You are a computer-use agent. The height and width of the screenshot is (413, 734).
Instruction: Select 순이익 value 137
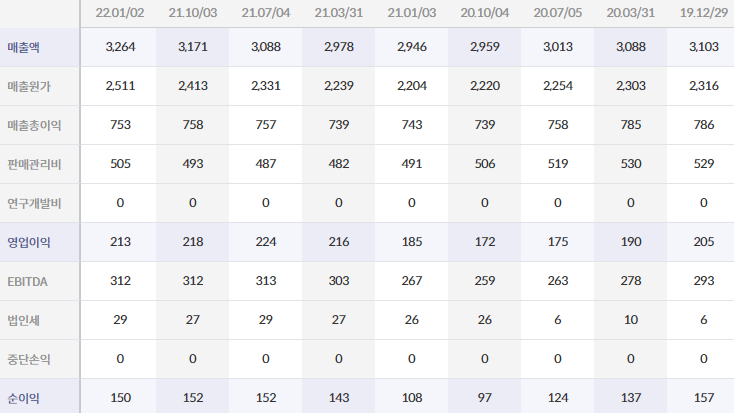pyautogui.click(x=631, y=398)
